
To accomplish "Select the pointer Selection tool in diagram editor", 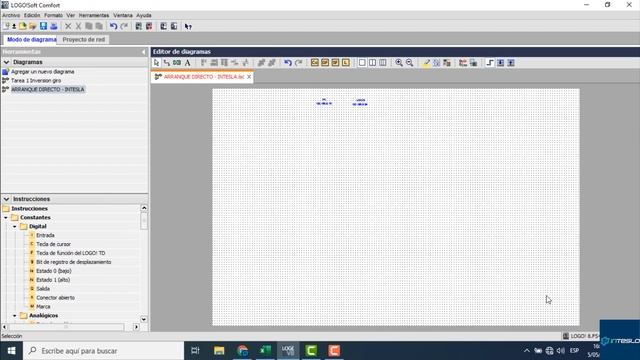I will point(156,62).
